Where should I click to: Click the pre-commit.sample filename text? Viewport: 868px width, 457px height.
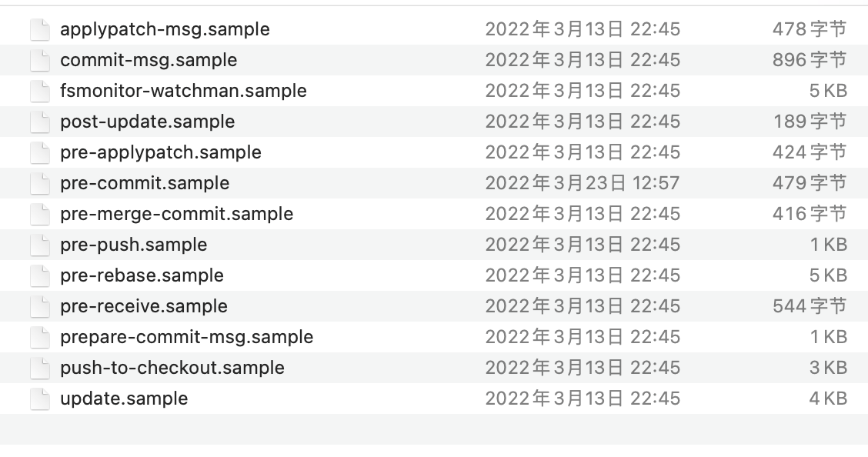[x=145, y=183]
